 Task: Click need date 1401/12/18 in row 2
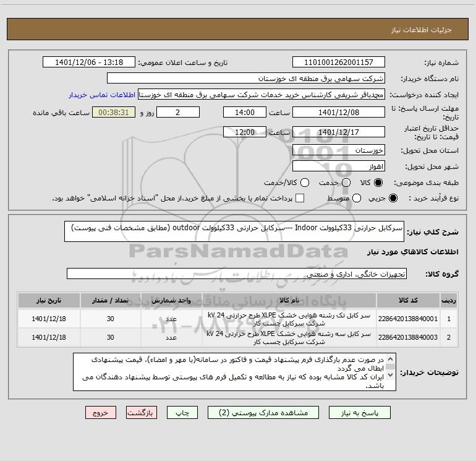pyautogui.click(x=49, y=337)
